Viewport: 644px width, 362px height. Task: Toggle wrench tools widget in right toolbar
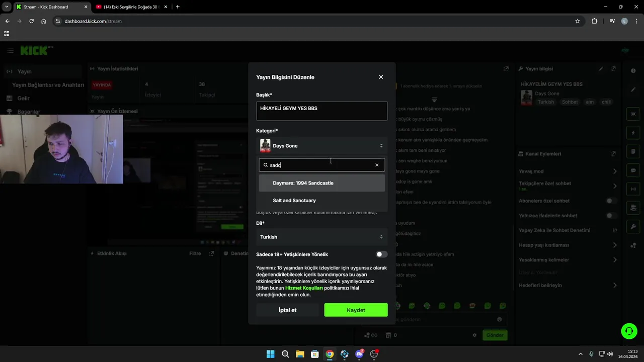tap(633, 226)
